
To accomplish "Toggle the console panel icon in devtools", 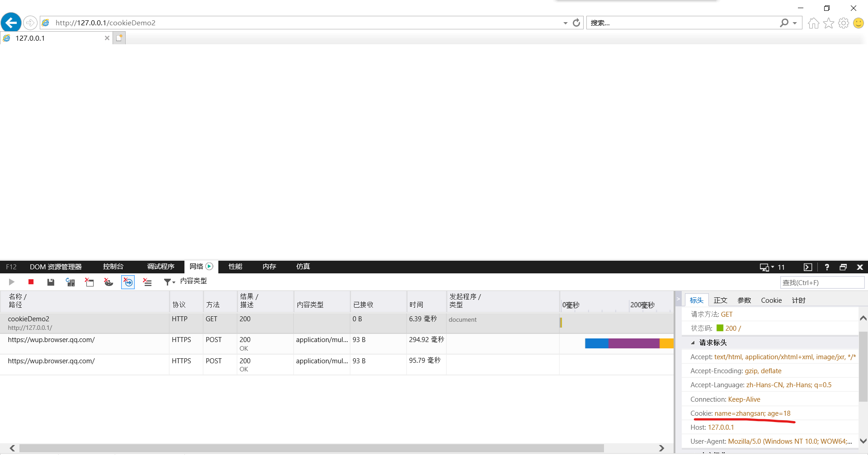I will (x=808, y=267).
